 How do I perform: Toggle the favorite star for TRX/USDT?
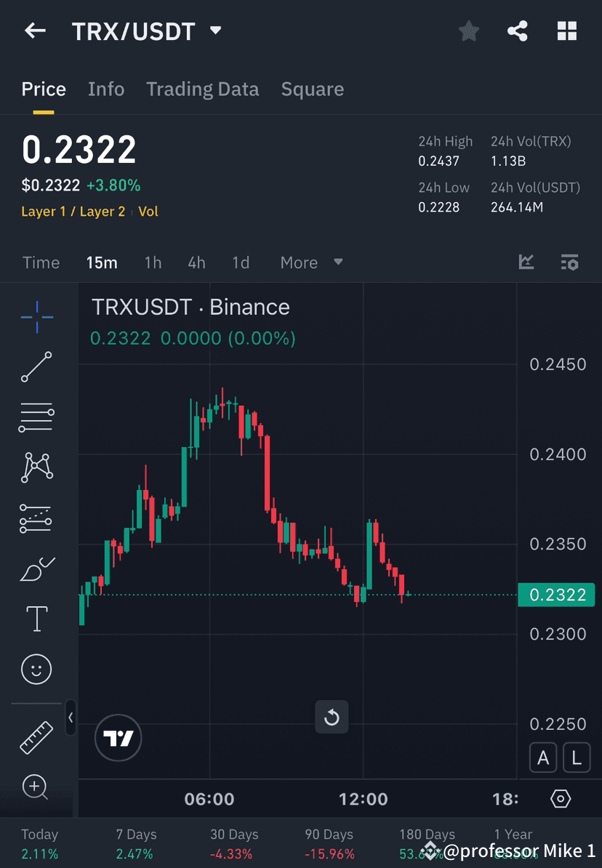[x=469, y=31]
